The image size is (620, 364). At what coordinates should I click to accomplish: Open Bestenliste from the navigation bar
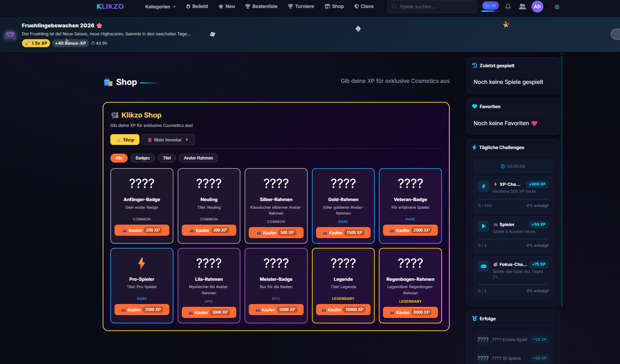tap(261, 6)
